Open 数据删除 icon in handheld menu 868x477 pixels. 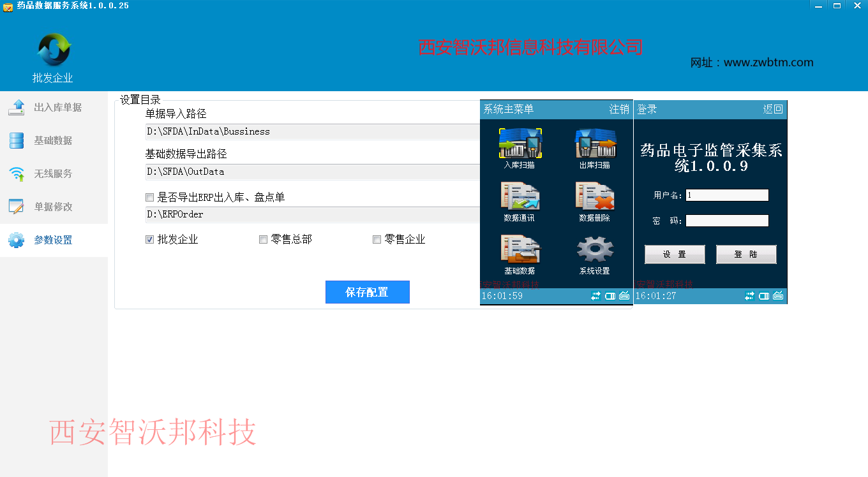[x=595, y=196]
